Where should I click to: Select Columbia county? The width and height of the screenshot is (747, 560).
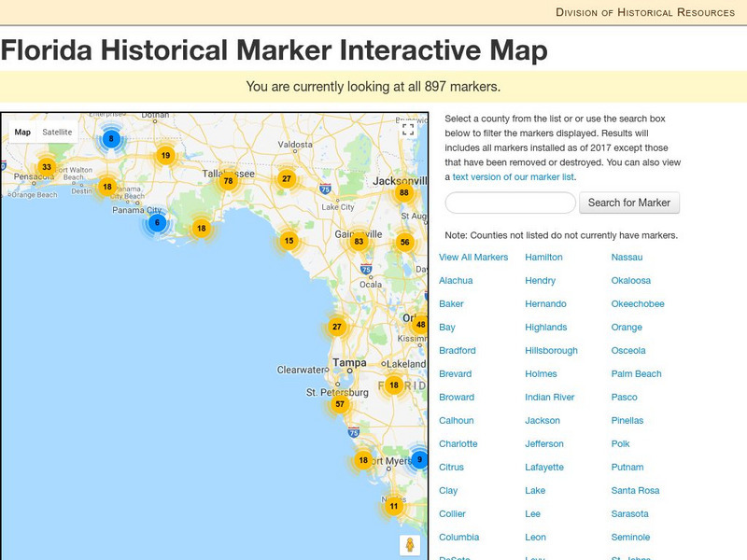pyautogui.click(x=458, y=538)
